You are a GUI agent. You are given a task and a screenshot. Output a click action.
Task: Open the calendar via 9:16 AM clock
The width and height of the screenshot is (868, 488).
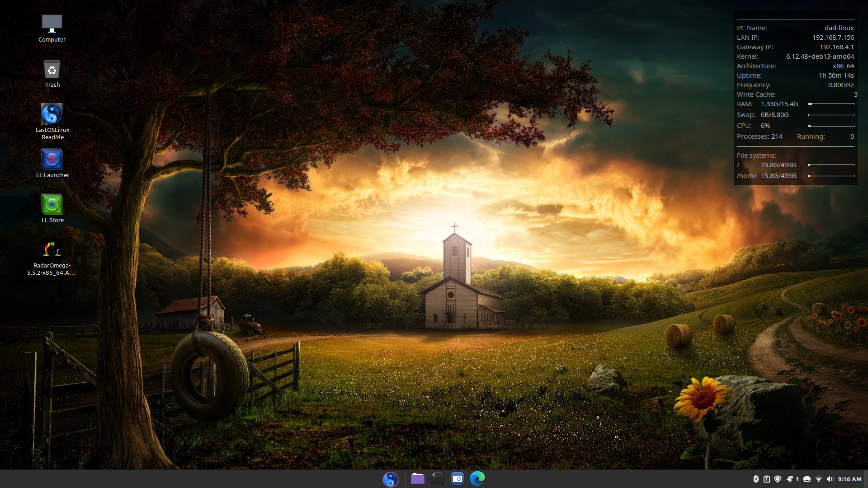point(849,479)
